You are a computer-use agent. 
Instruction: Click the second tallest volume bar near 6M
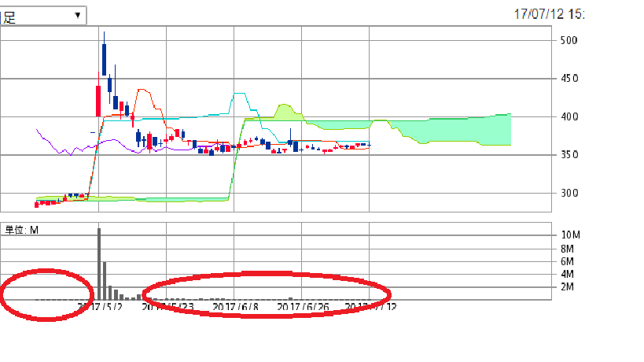click(105, 281)
